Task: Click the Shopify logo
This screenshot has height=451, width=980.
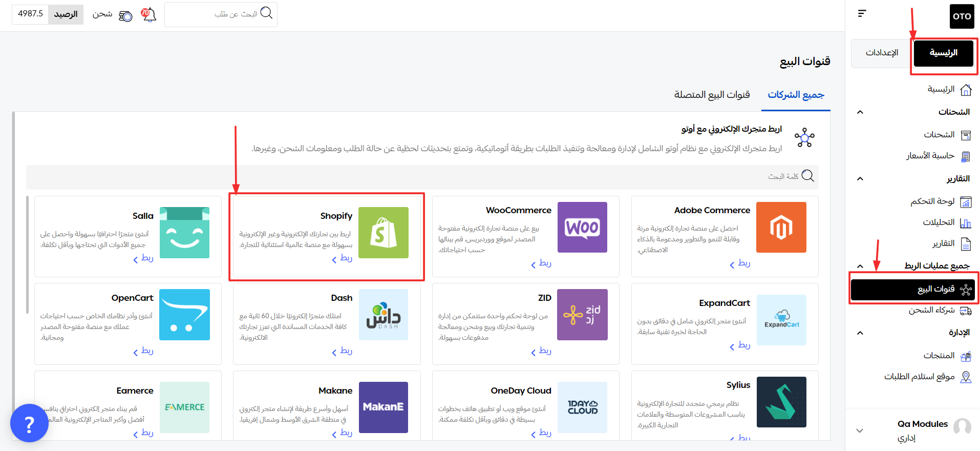Action: pos(384,233)
